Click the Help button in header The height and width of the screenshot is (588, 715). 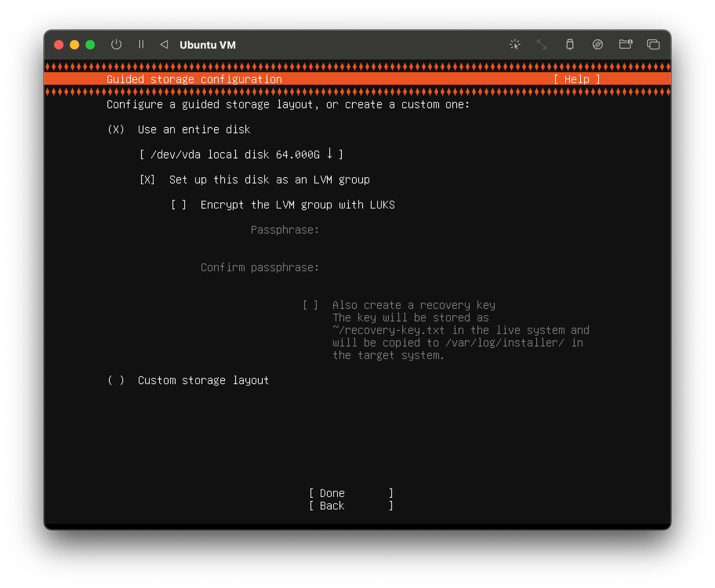pyautogui.click(x=577, y=79)
